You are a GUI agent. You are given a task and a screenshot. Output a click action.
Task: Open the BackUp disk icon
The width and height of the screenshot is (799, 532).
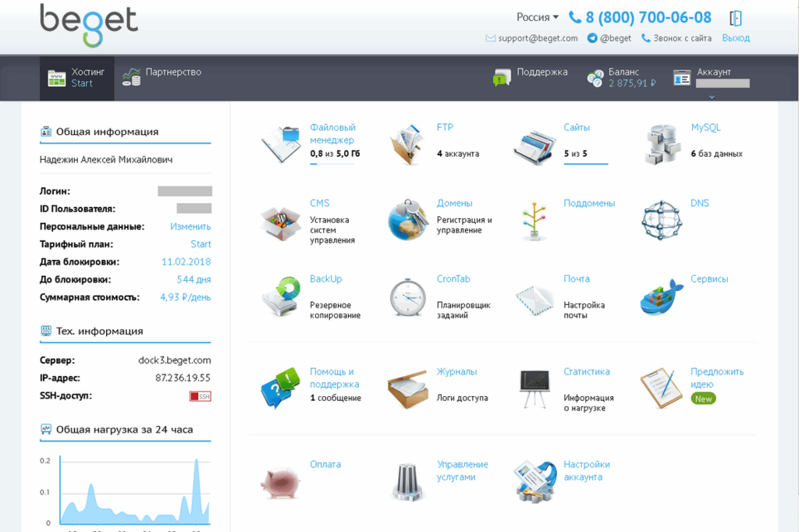click(x=281, y=296)
